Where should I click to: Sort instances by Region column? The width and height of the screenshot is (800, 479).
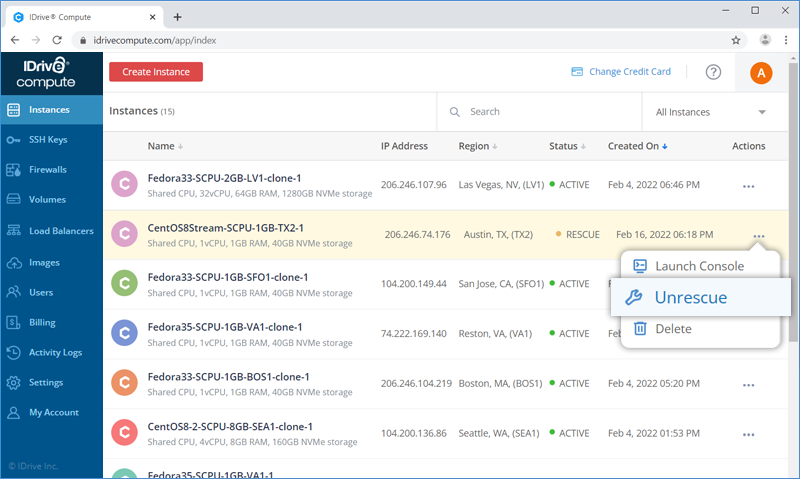pyautogui.click(x=478, y=146)
